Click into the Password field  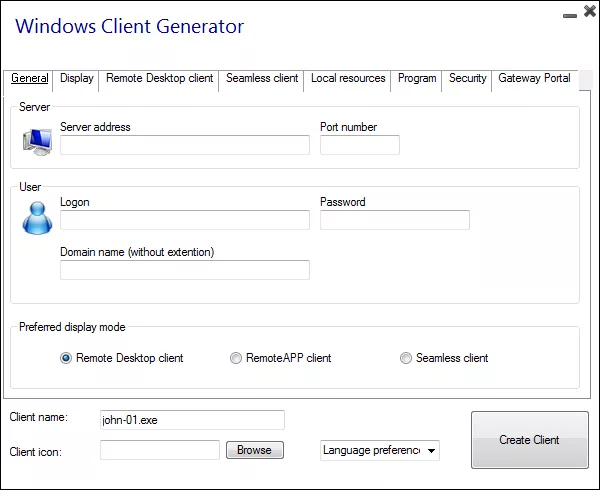[395, 220]
